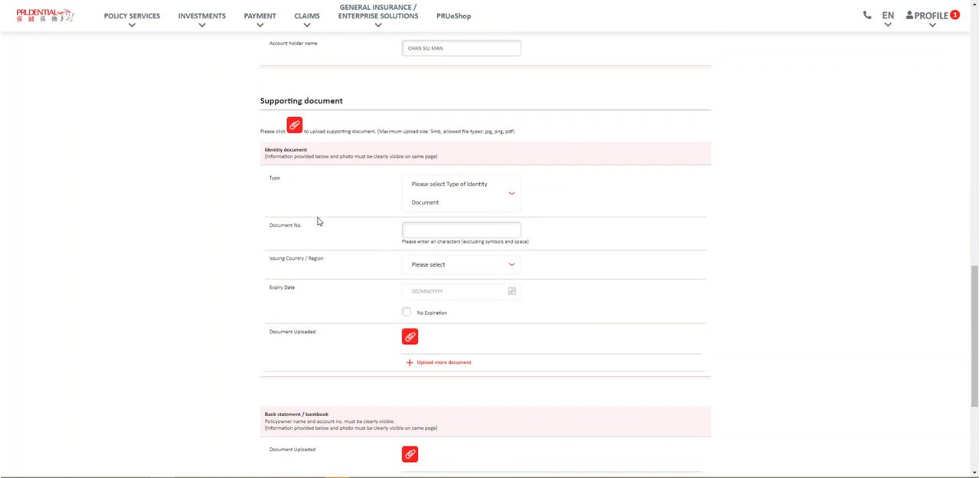The height and width of the screenshot is (478, 980).
Task: Click the plus icon to add document
Action: click(410, 362)
